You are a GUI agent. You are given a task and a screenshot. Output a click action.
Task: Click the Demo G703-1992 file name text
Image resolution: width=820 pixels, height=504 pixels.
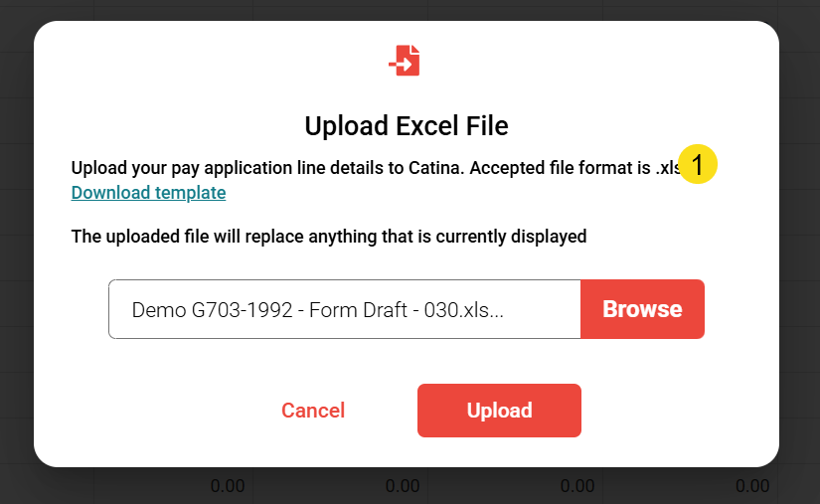coord(317,309)
